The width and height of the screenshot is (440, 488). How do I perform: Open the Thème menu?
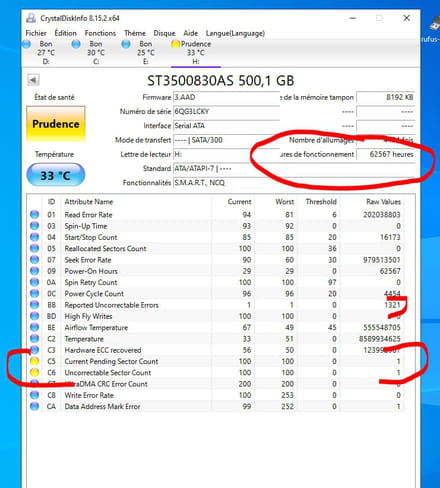(x=135, y=33)
